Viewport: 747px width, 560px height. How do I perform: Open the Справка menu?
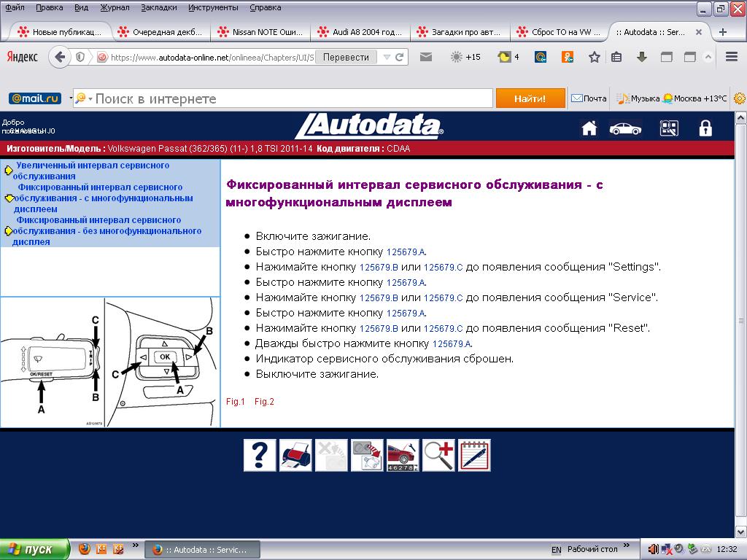(x=266, y=7)
